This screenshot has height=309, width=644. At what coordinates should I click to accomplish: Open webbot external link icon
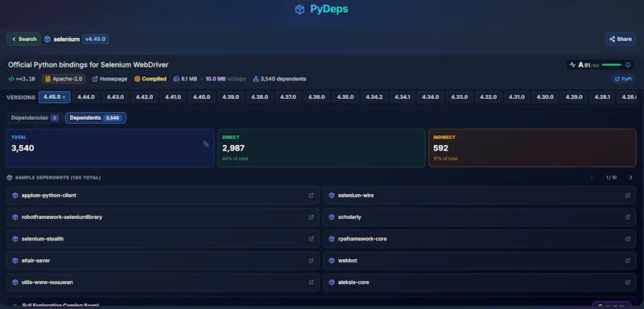[628, 261]
